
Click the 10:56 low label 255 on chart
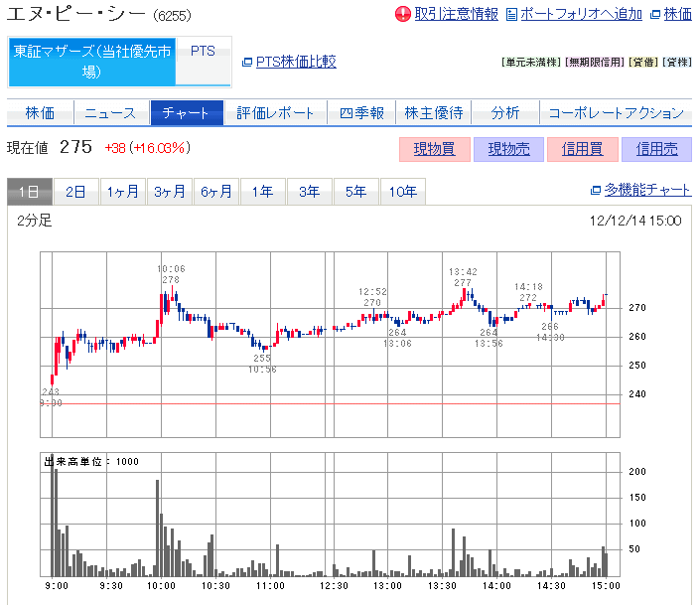pos(262,364)
